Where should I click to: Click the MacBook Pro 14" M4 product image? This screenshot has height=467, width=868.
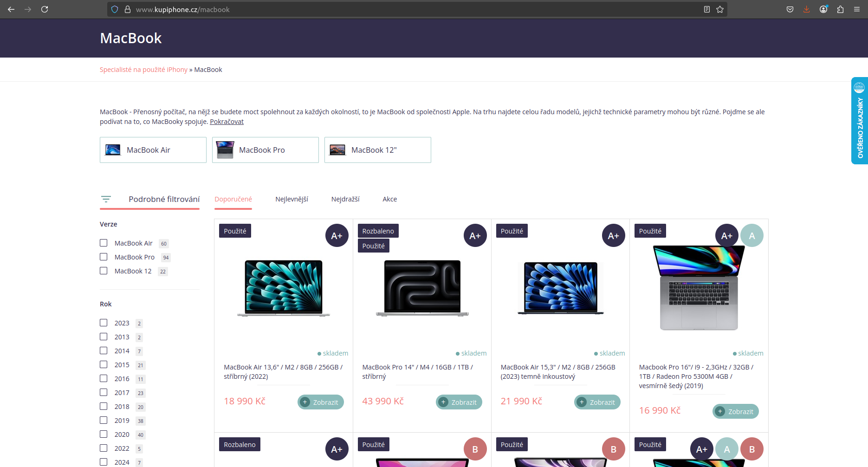click(x=422, y=288)
